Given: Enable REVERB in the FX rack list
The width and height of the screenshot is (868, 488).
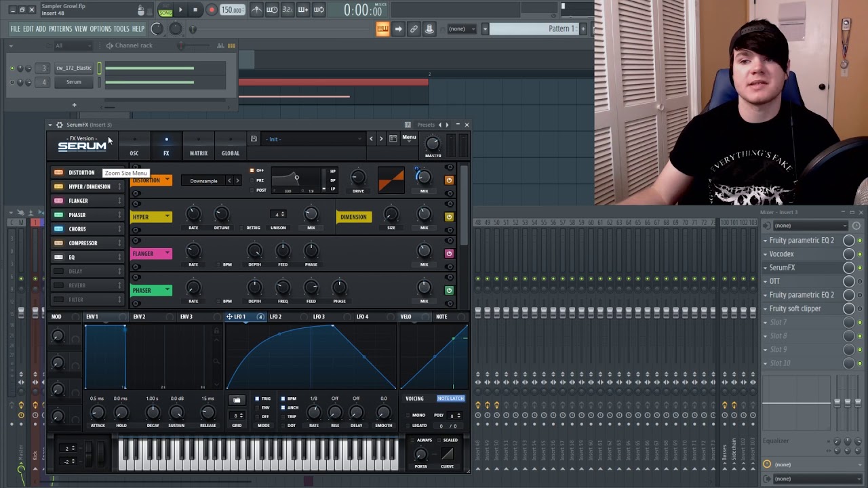Looking at the screenshot, I should point(58,285).
